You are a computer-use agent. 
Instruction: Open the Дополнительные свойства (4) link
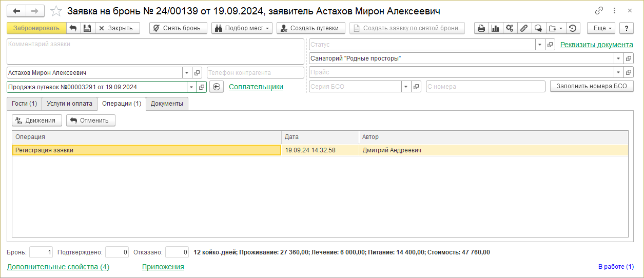58,267
